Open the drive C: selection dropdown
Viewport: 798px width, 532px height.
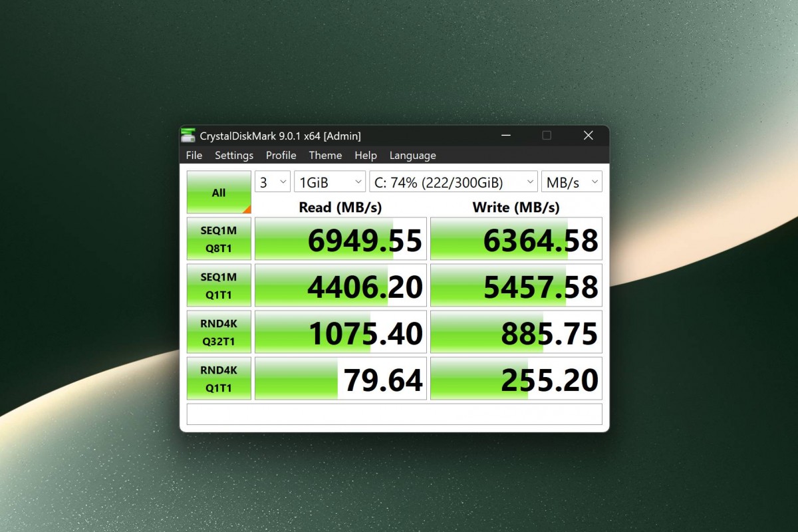[x=453, y=182]
